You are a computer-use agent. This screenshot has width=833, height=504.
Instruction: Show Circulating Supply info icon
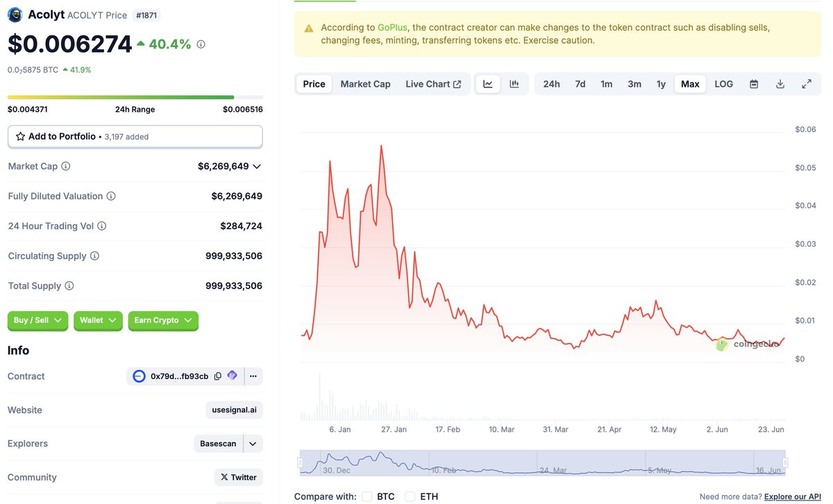[x=95, y=256]
